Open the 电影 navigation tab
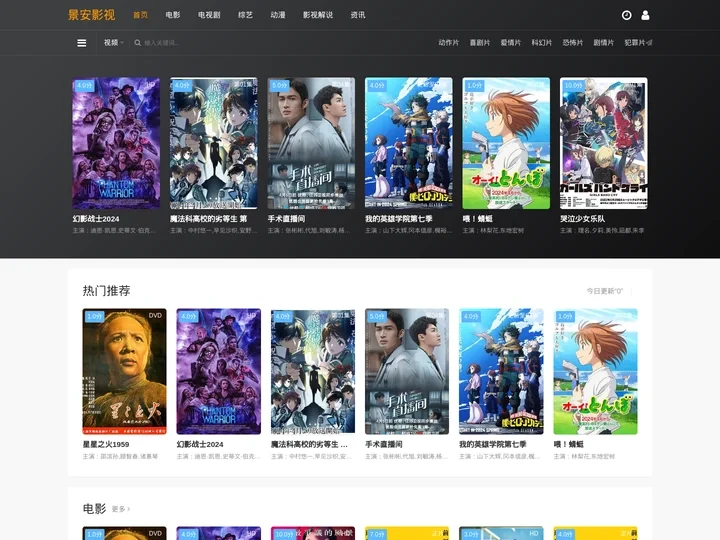The height and width of the screenshot is (540, 720). click(173, 15)
